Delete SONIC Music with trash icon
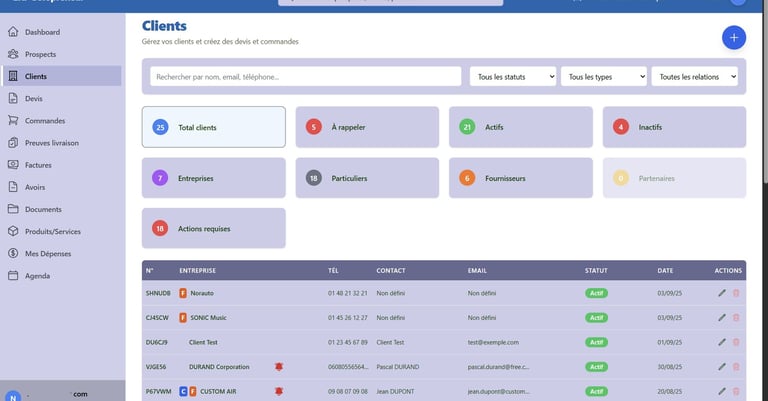768x401 pixels. [736, 317]
